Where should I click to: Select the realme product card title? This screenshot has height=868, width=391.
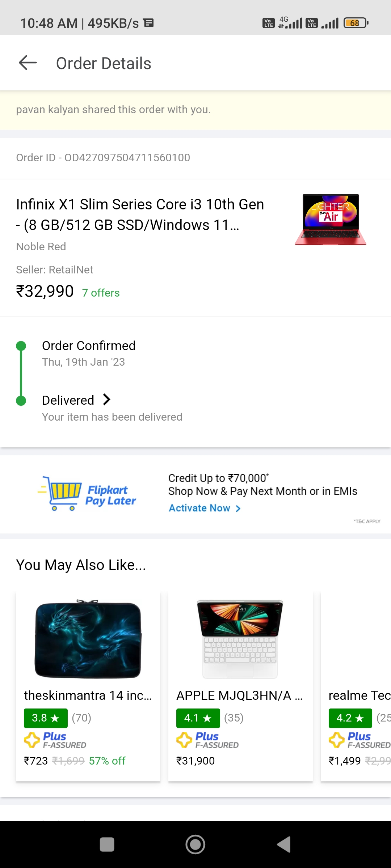(x=359, y=695)
